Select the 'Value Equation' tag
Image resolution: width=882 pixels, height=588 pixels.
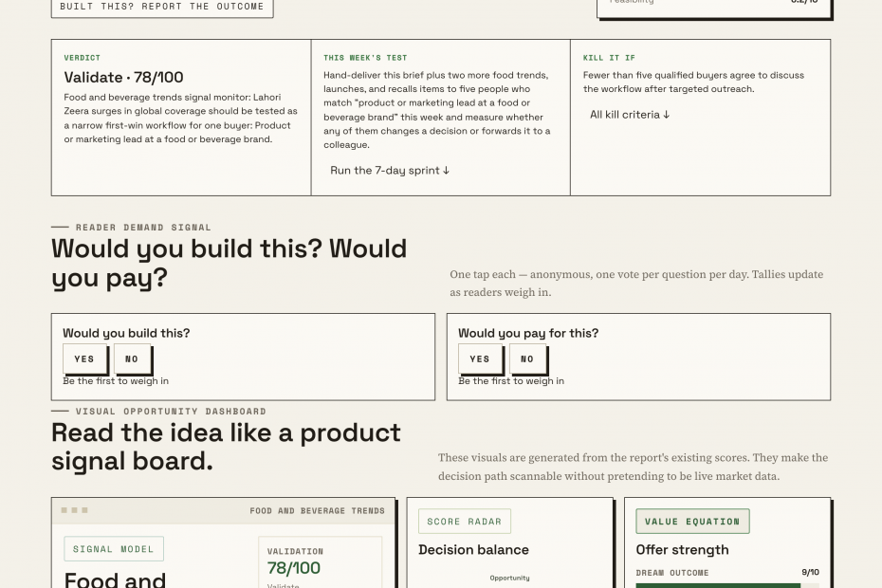tap(692, 522)
